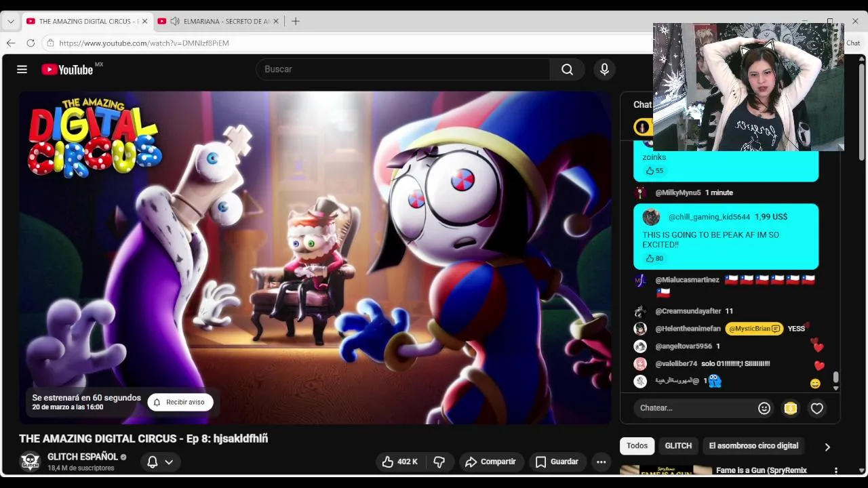Open @MilkyMynu5 chat user
The image size is (868, 488).
[x=678, y=192]
